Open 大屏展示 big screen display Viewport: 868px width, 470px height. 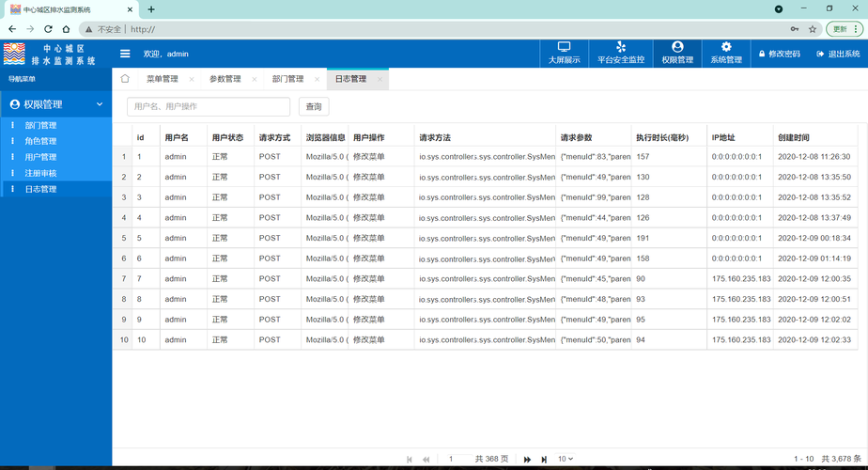(x=564, y=53)
